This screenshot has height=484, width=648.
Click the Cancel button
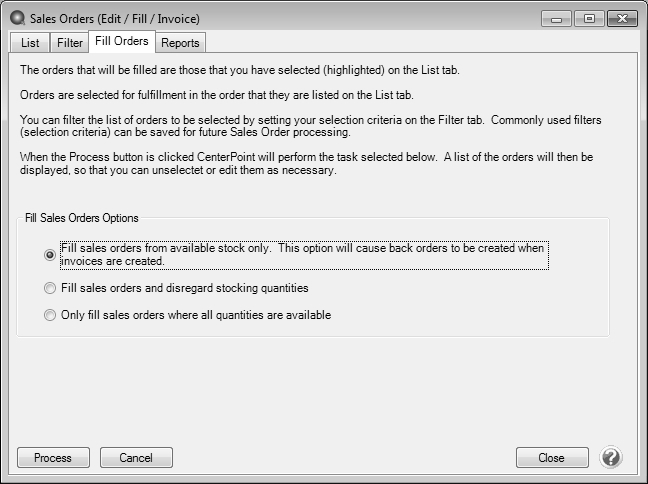tap(136, 458)
